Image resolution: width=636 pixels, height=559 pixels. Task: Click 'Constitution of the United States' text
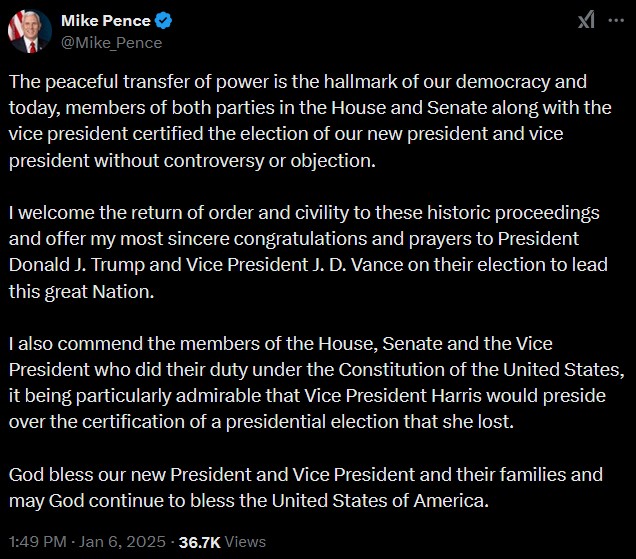(x=481, y=370)
